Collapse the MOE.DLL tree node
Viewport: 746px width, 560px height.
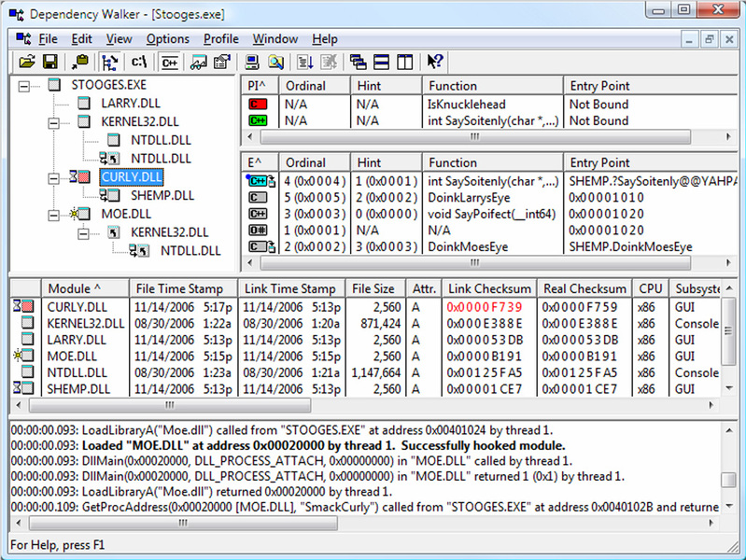54,216
